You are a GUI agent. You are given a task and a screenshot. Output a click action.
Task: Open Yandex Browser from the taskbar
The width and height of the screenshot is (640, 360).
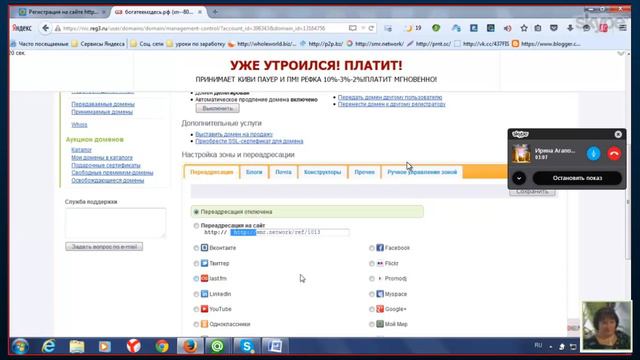tap(133, 346)
